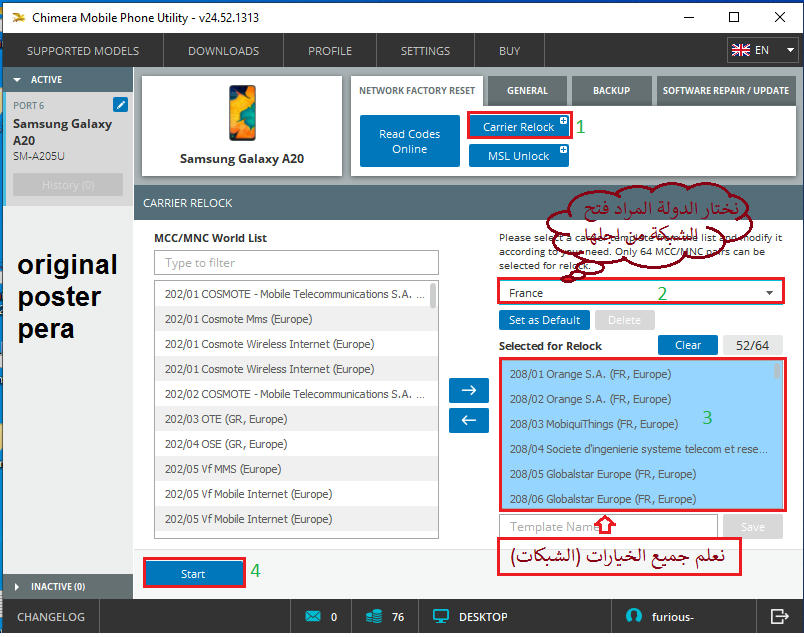Click the credits coin stack icon
804x637 pixels.
374,617
